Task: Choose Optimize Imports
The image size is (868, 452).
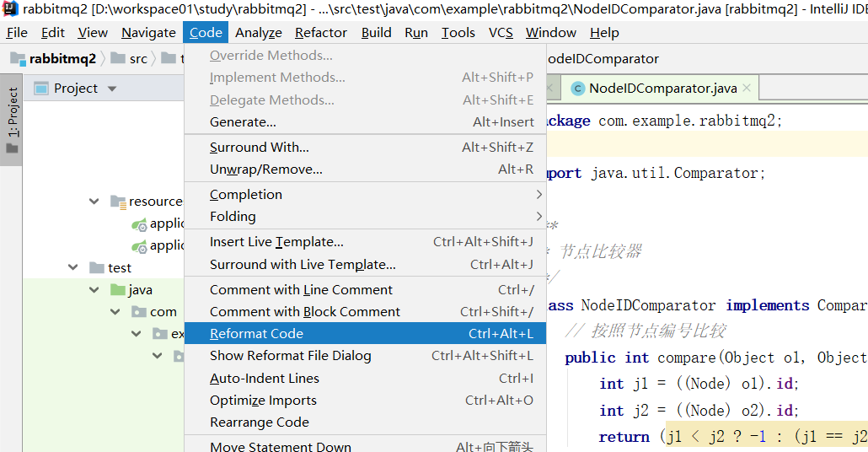Action: (x=366, y=401)
